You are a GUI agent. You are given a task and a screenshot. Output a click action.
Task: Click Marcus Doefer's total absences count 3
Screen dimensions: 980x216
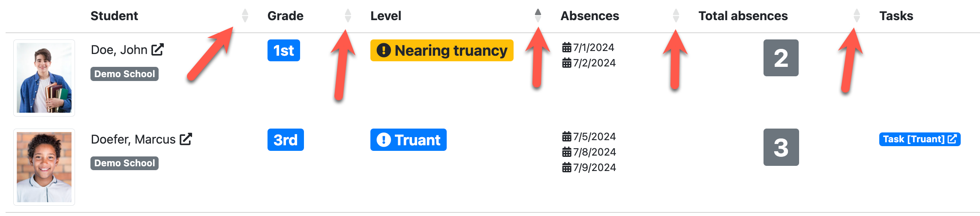click(781, 147)
